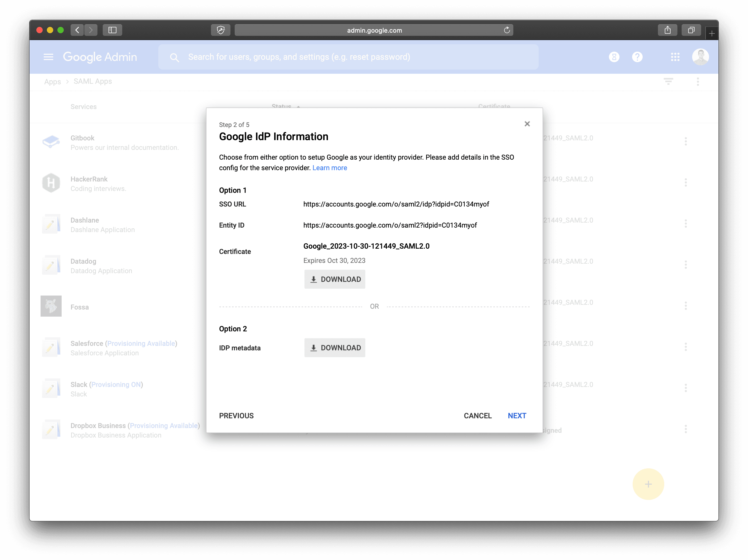This screenshot has height=560, width=748.
Task: Open the page more options menu
Action: click(698, 81)
